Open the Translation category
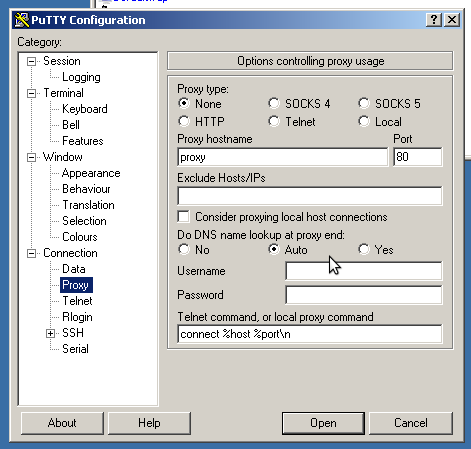The height and width of the screenshot is (449, 471). tap(88, 205)
